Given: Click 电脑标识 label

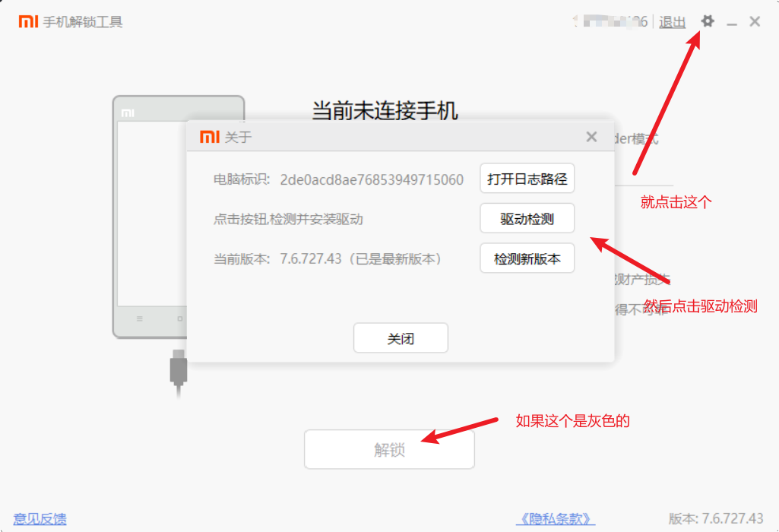Looking at the screenshot, I should tap(242, 179).
